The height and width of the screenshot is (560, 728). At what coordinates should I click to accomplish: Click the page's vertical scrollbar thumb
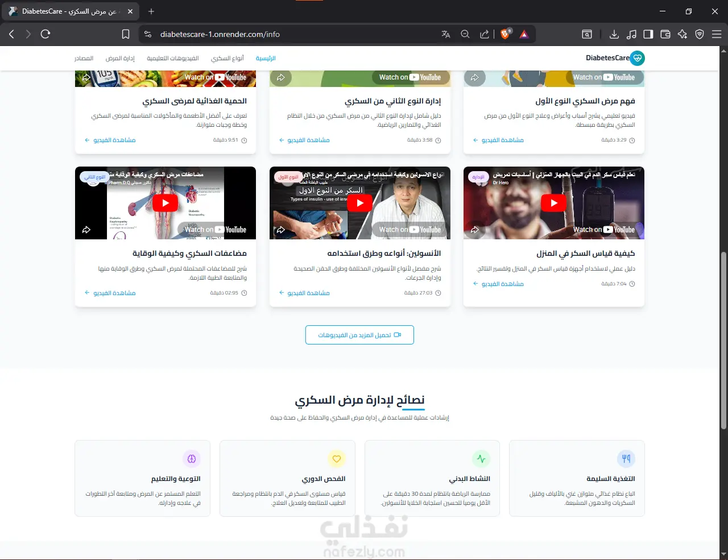(x=723, y=340)
